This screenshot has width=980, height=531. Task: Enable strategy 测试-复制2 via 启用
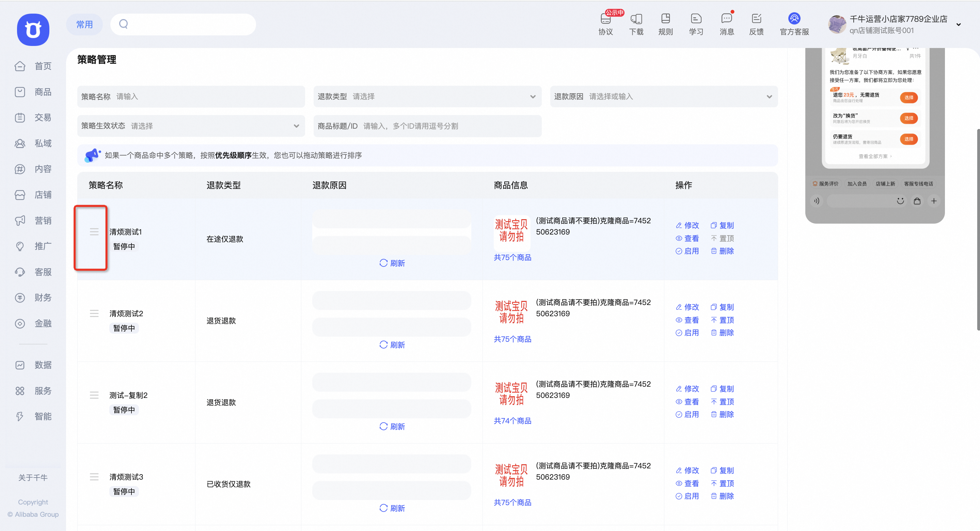(692, 414)
